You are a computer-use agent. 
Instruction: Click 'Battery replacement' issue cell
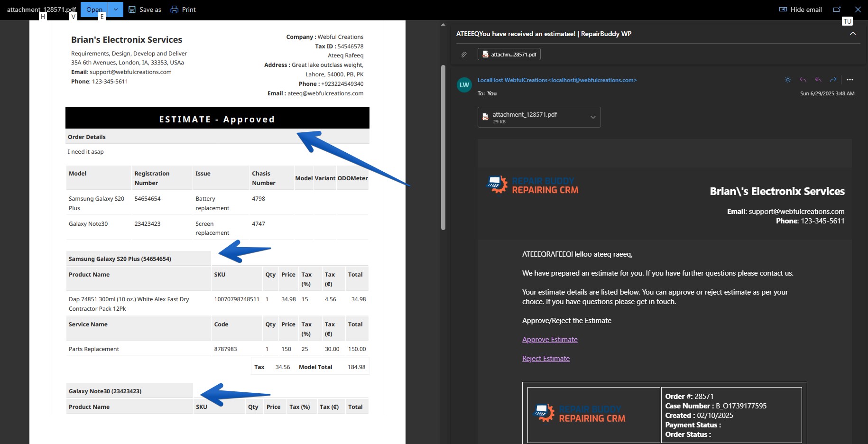coord(212,203)
